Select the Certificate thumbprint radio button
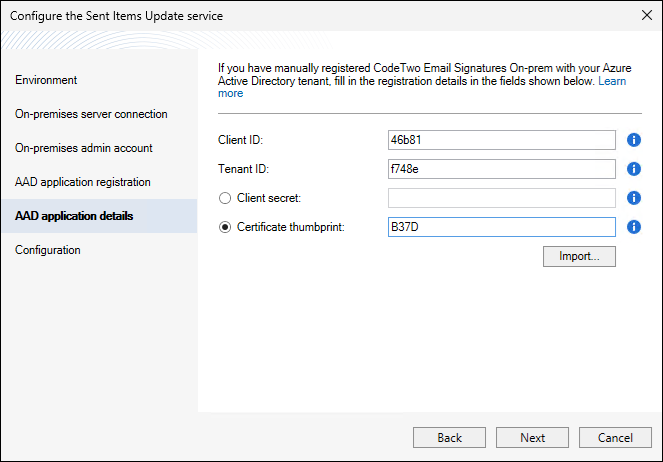 click(225, 227)
